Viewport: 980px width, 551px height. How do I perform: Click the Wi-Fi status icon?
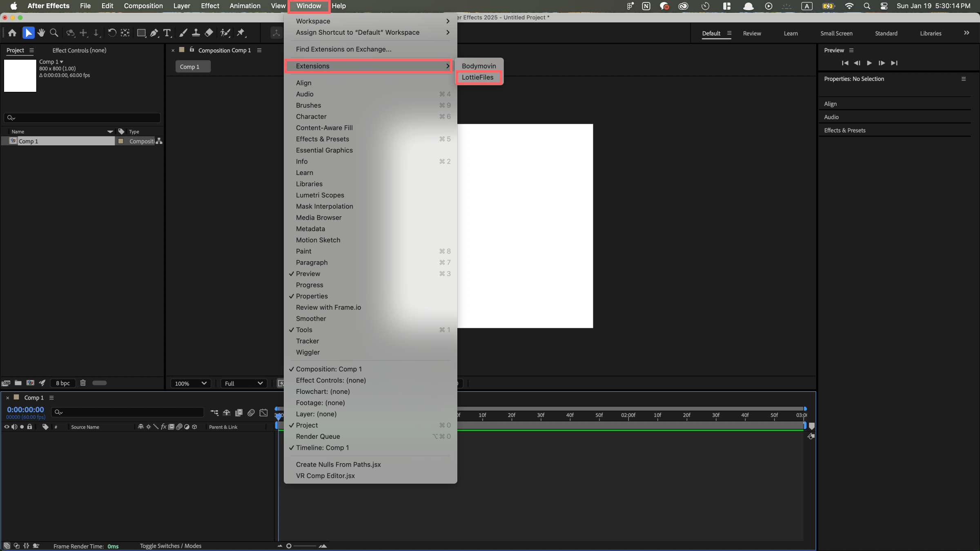(849, 6)
